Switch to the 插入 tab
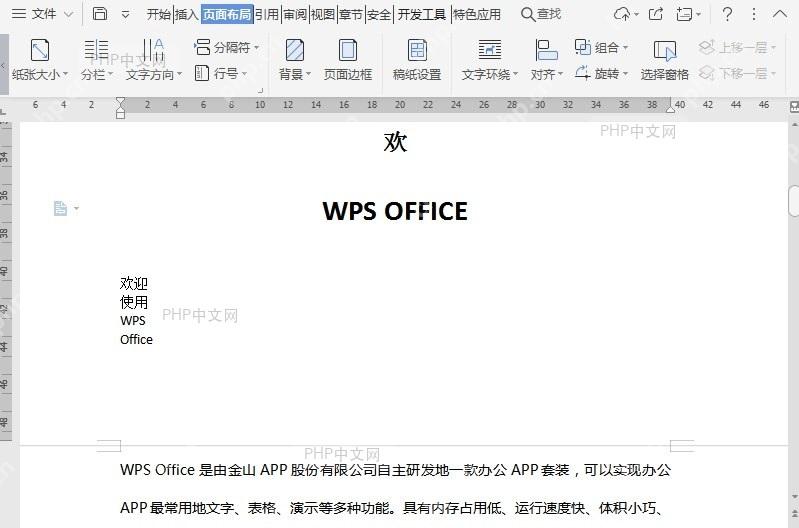The width and height of the screenshot is (799, 528). click(x=187, y=14)
